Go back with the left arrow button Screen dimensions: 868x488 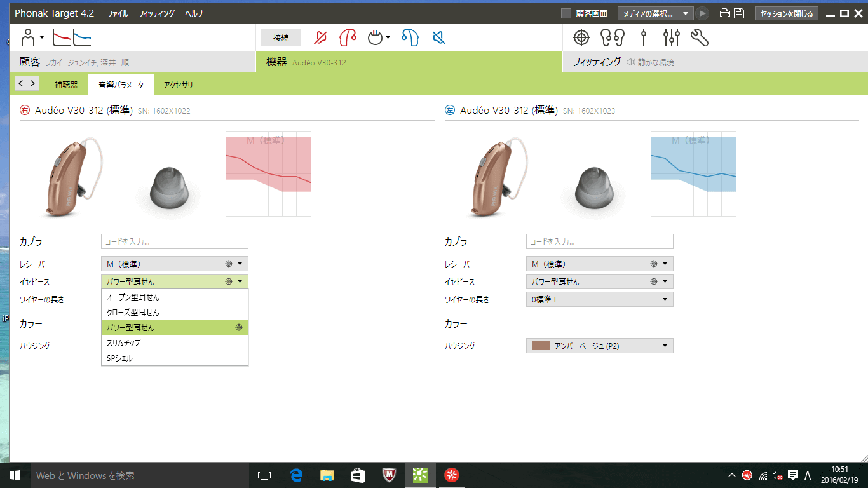click(21, 83)
